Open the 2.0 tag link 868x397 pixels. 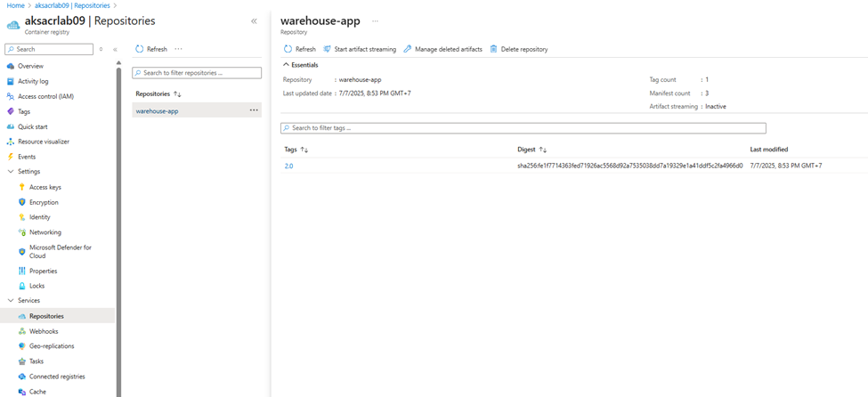click(289, 166)
